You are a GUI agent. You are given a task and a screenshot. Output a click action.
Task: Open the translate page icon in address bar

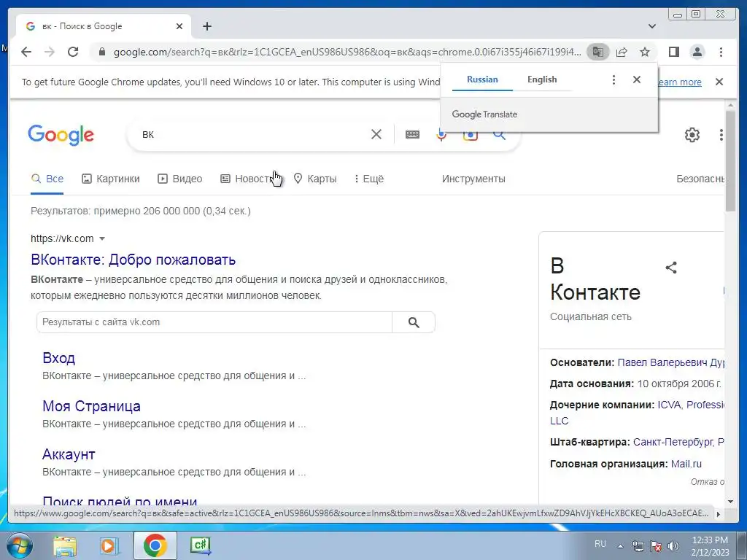(x=598, y=52)
